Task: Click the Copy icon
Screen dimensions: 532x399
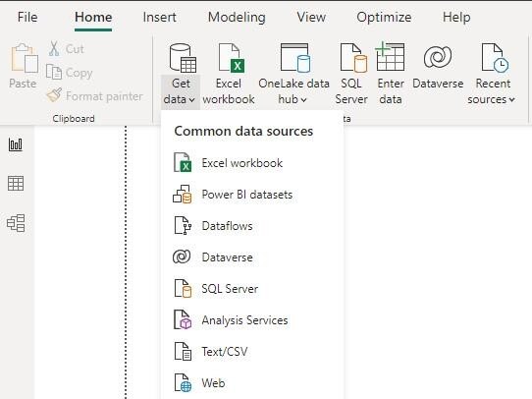Action: [x=54, y=72]
